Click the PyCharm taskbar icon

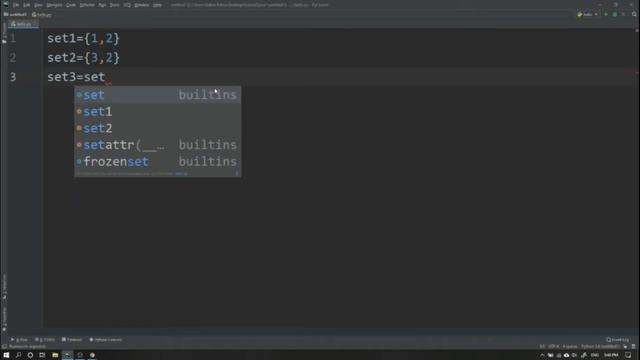pos(67,355)
